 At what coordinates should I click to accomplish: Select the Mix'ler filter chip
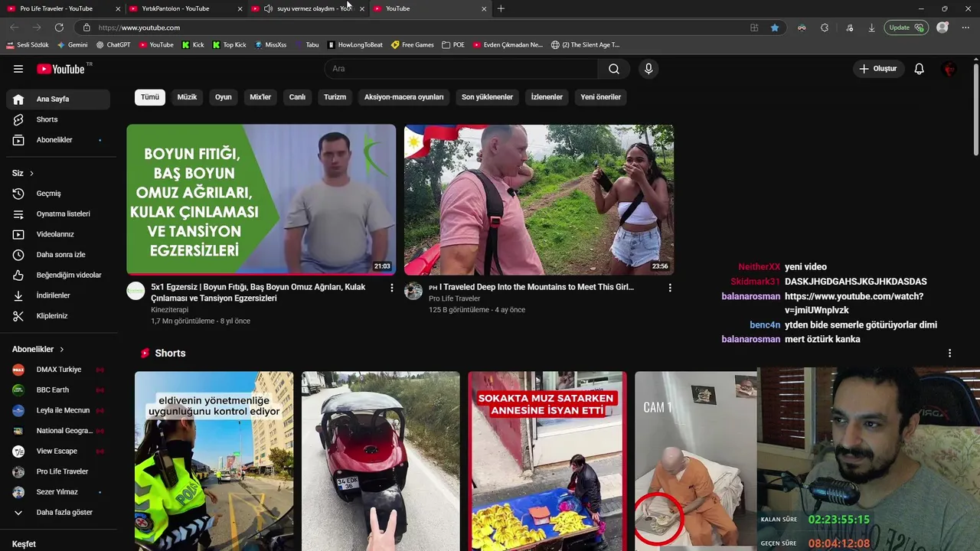click(260, 97)
